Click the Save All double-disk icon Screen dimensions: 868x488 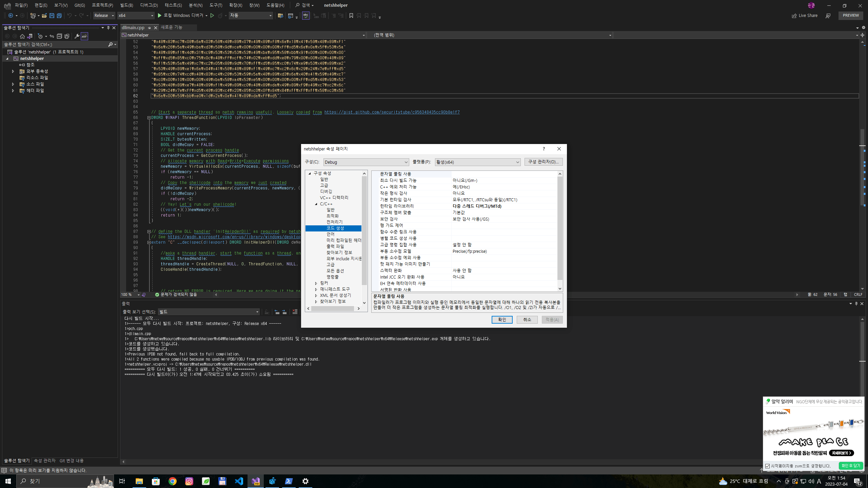coord(59,16)
